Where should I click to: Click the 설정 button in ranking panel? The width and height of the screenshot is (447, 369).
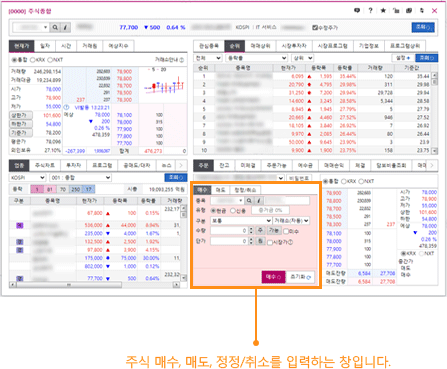click(x=403, y=58)
